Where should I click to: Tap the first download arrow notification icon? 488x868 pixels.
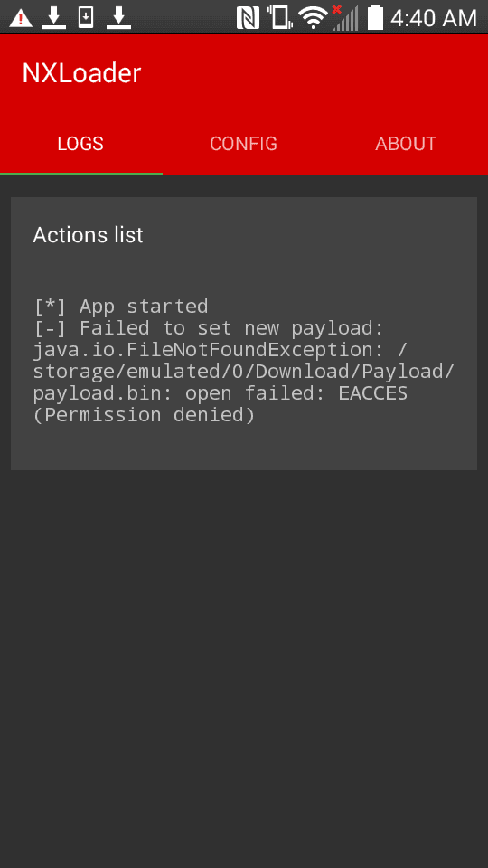point(53,17)
